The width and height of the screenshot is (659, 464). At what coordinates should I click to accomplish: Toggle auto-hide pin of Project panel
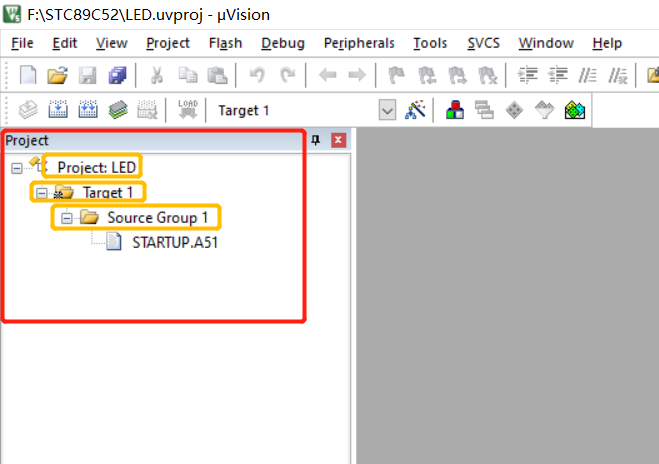316,140
